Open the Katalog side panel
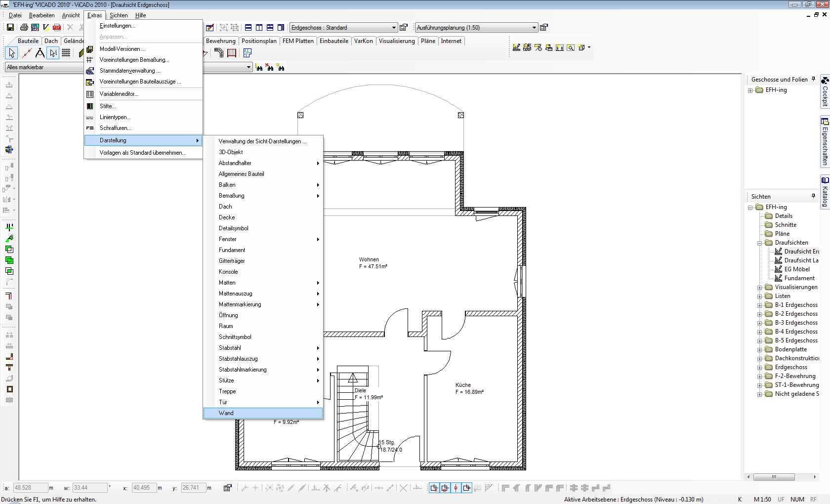 point(825,192)
